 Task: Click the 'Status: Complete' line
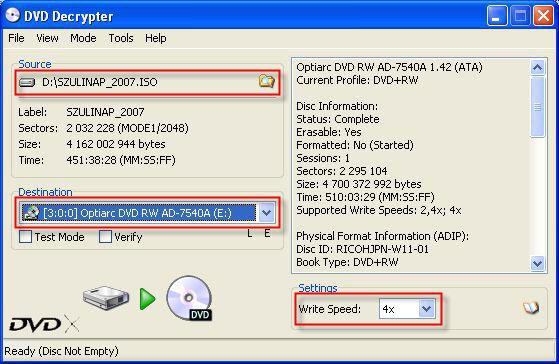pyautogui.click(x=338, y=119)
